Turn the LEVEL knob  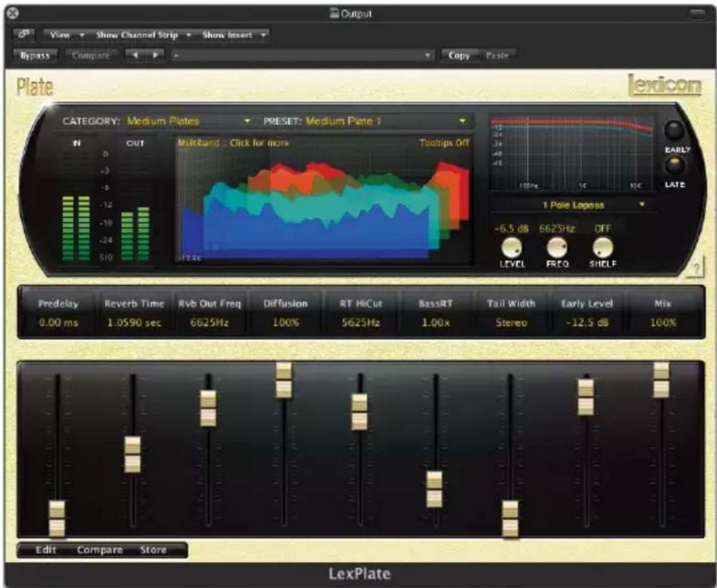pos(512,248)
